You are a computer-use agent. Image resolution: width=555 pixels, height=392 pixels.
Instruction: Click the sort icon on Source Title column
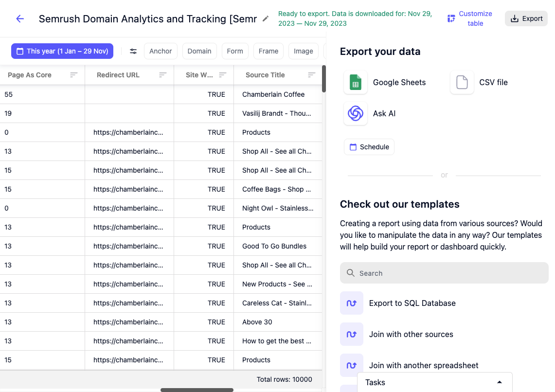coord(311,75)
